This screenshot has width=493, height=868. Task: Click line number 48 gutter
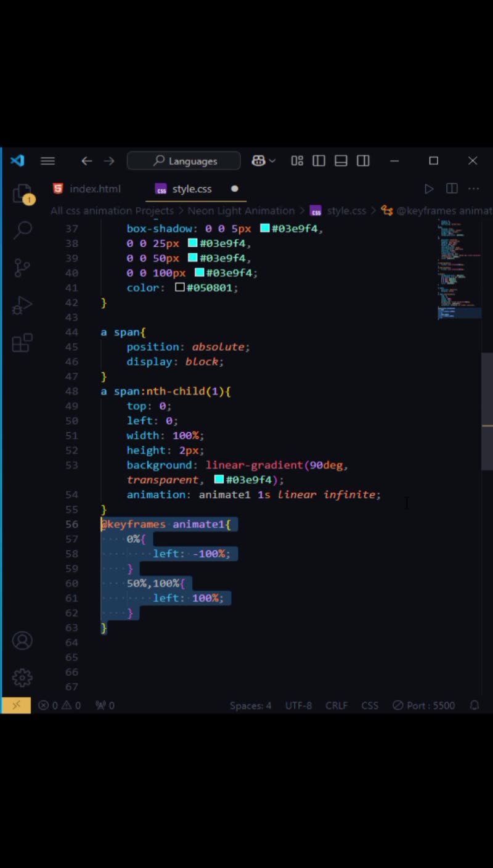[71, 391]
